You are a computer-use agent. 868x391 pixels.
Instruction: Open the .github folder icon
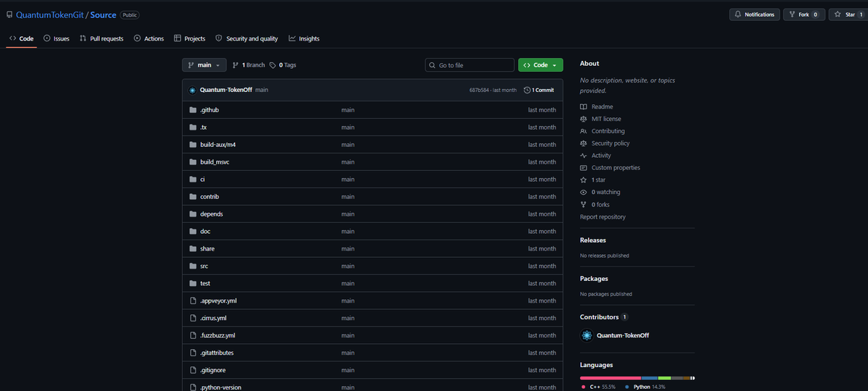click(193, 110)
